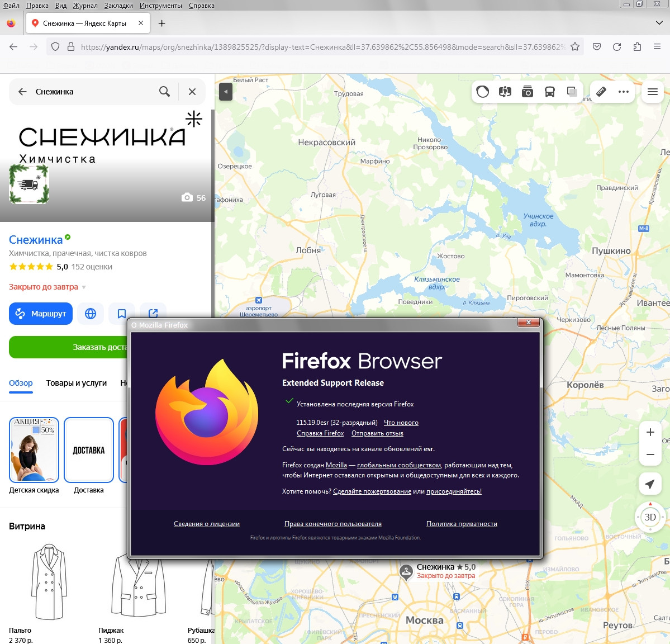
Task: Open the Справка menu
Action: (x=202, y=6)
